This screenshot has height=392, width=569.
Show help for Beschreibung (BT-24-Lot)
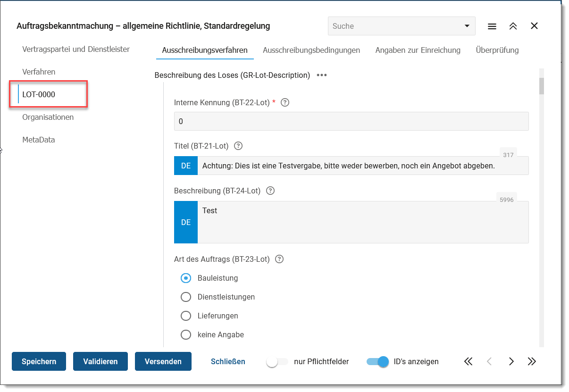click(x=270, y=191)
